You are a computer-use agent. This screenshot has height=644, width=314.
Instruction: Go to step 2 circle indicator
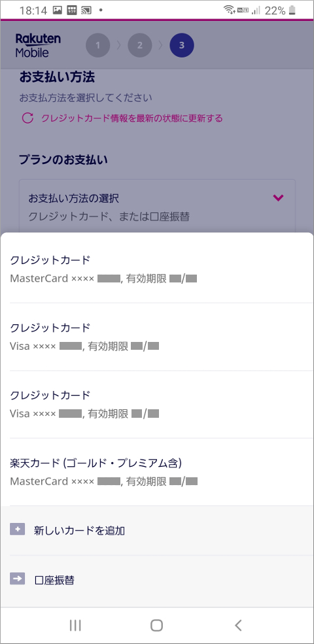(140, 45)
